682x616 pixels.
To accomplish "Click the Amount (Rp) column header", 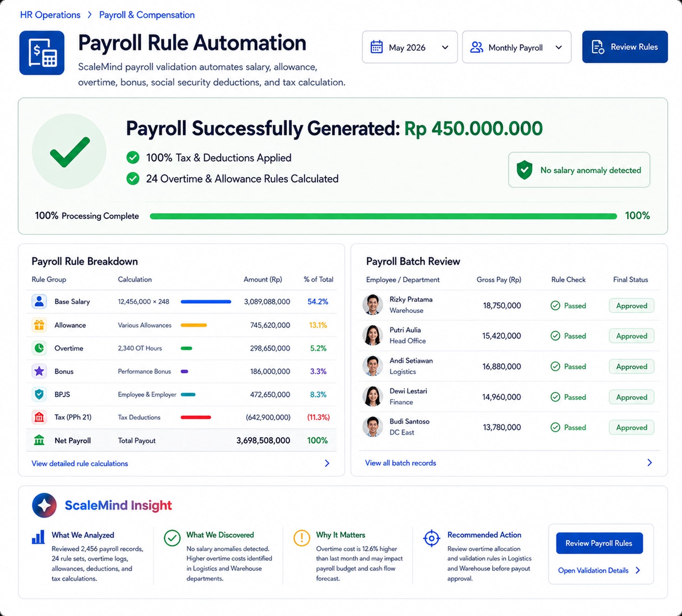I will click(263, 279).
